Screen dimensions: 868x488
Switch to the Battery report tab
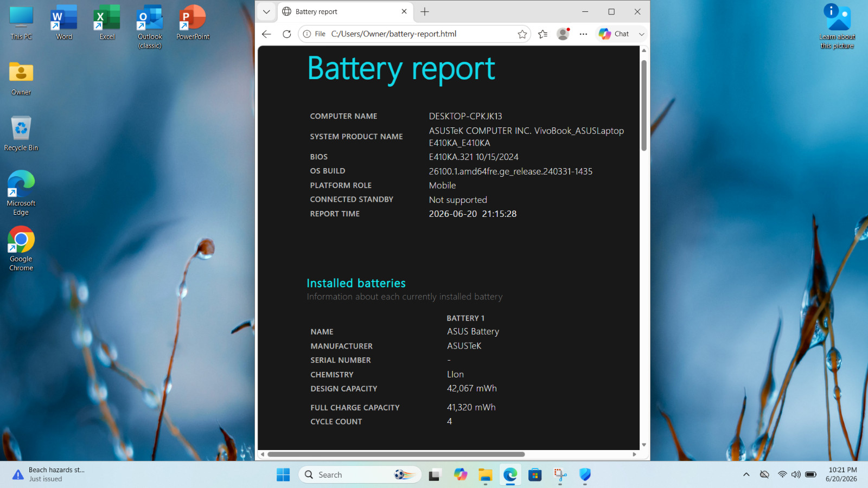tap(346, 11)
